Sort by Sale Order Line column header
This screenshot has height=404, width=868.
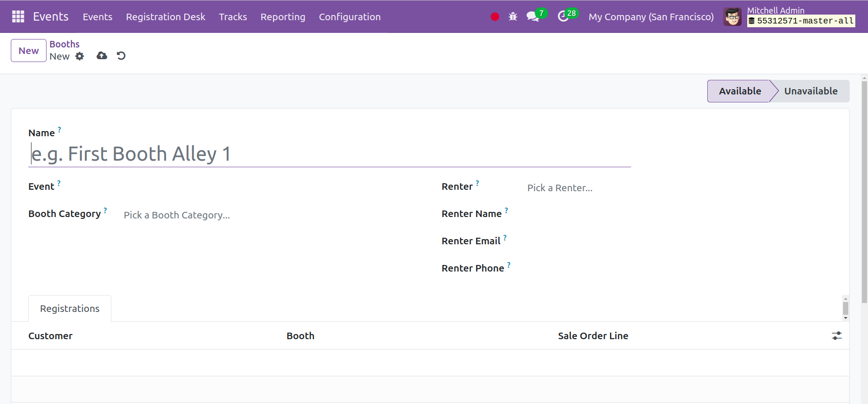[x=593, y=336]
